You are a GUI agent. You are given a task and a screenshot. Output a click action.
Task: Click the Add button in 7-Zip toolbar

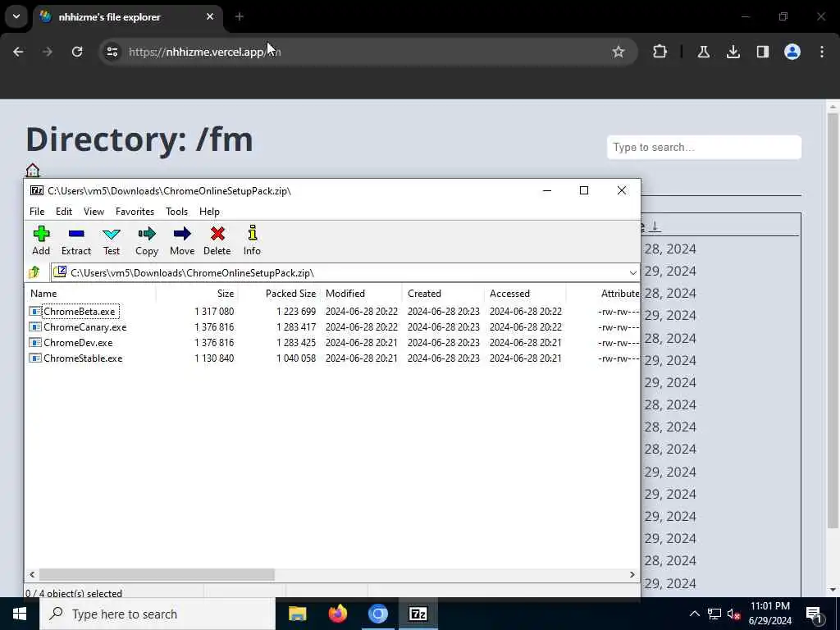(x=41, y=240)
